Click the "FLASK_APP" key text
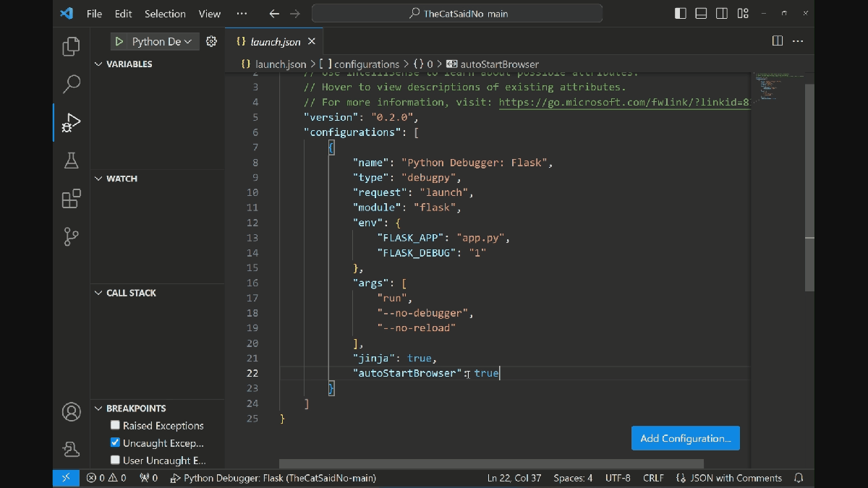Screen dimensions: 868x488 pos(411,238)
